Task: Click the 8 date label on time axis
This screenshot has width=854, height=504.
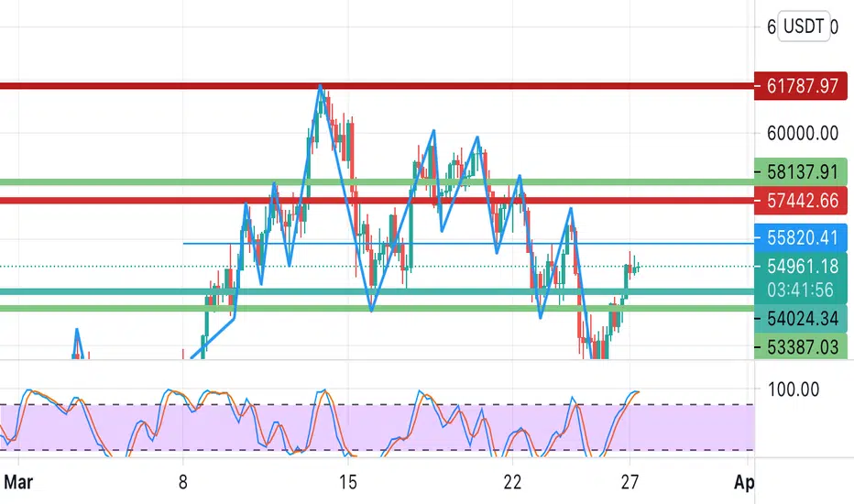Action: point(182,482)
